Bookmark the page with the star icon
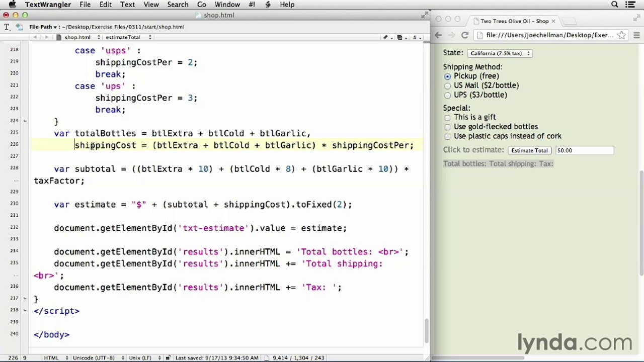The width and height of the screenshot is (644, 362). [x=622, y=35]
